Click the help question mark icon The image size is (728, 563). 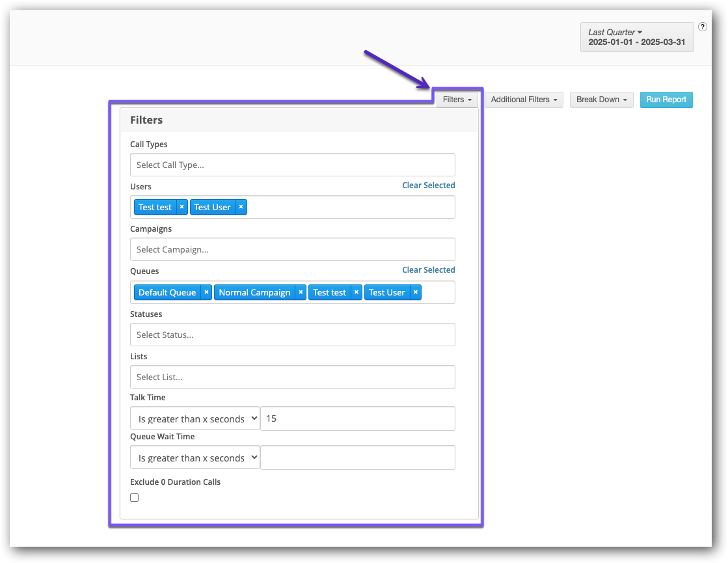pos(703,27)
